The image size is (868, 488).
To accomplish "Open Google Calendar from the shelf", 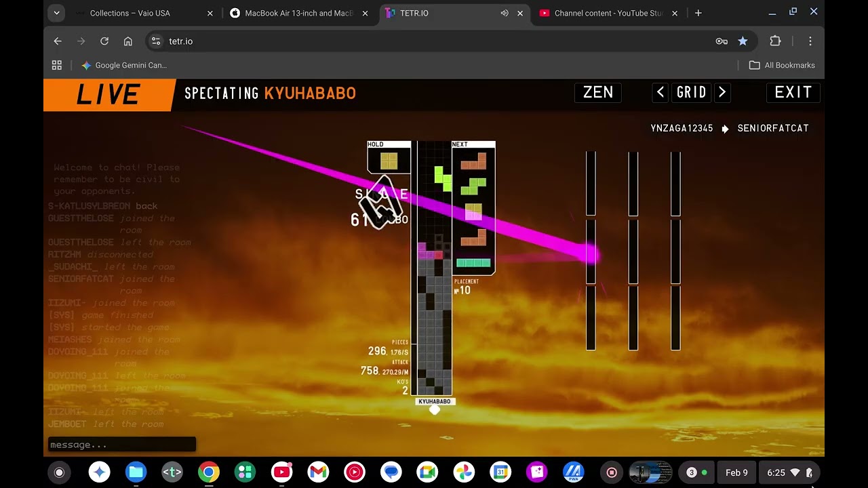I will pos(501,472).
